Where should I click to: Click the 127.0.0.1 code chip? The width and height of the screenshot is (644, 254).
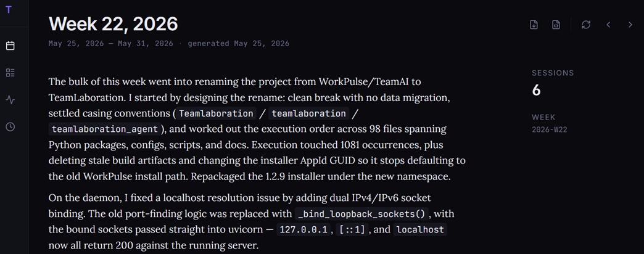click(304, 230)
